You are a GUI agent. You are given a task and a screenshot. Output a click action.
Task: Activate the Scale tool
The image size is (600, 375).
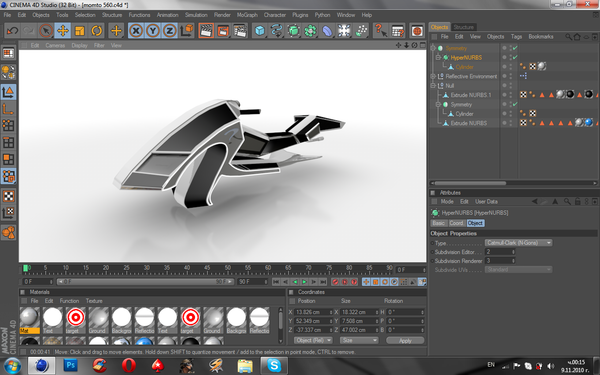pos(79,31)
